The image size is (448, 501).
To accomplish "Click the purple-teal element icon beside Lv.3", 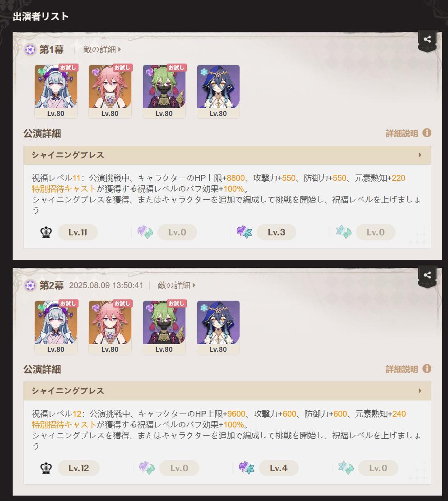I will pyautogui.click(x=245, y=232).
